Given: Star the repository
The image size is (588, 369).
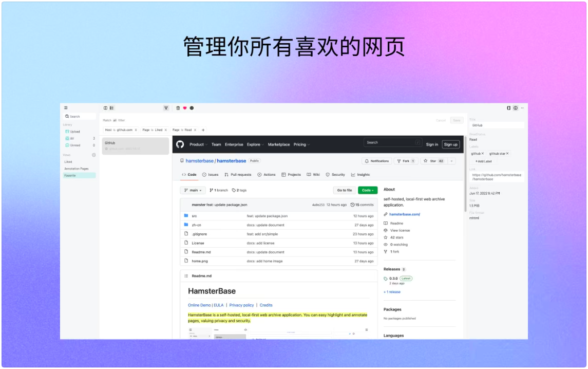Looking at the screenshot, I should (x=433, y=161).
